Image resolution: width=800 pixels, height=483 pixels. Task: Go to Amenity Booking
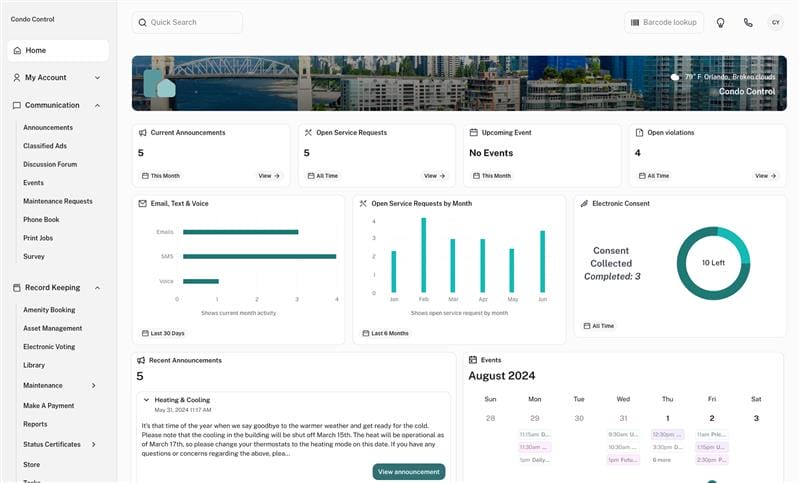pyautogui.click(x=49, y=310)
